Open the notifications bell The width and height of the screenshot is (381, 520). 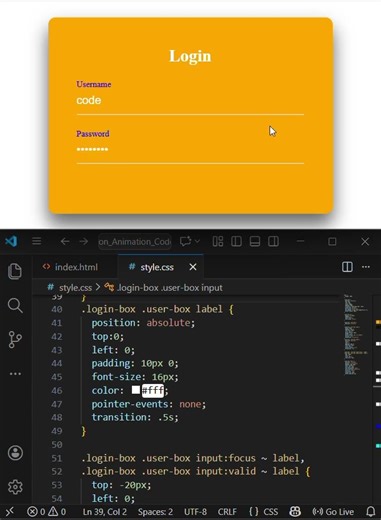point(371,511)
